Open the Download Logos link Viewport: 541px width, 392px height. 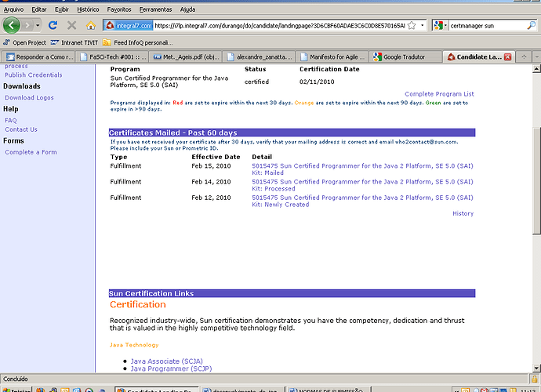click(29, 98)
